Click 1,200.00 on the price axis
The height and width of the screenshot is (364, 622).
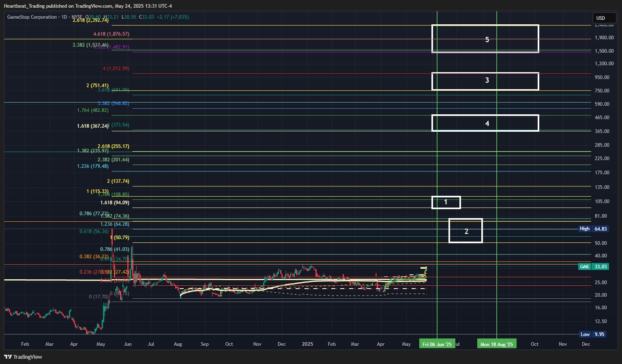point(604,64)
